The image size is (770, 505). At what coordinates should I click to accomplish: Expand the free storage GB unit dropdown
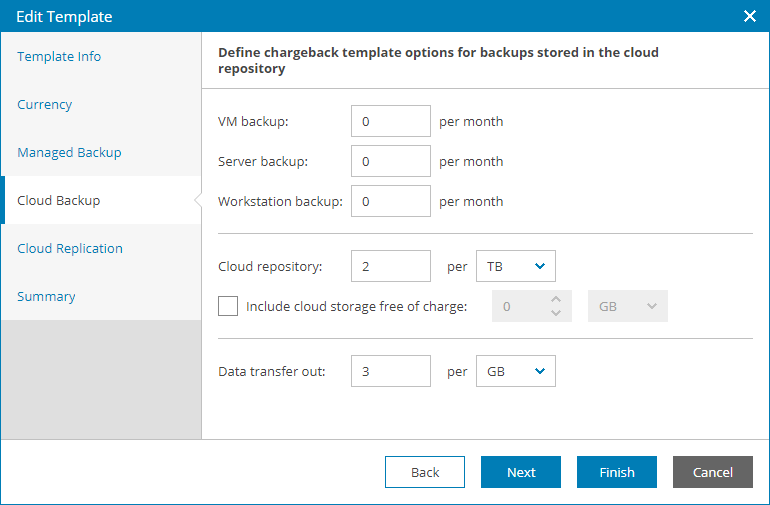[628, 306]
